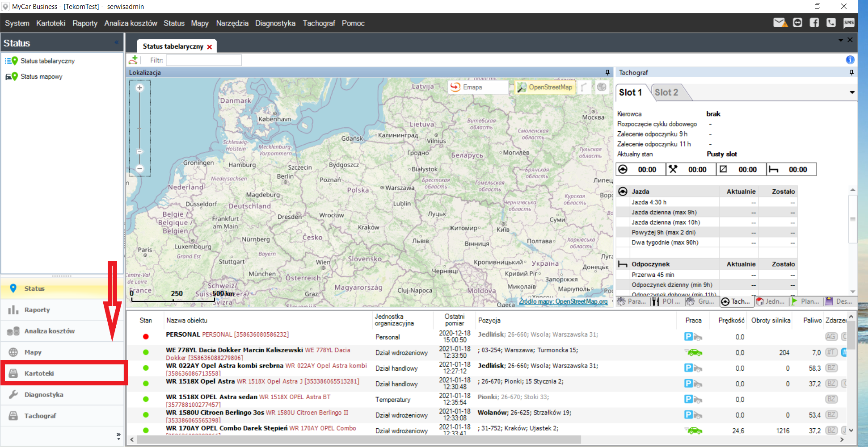Click BZ badge in WR 1518X sedan row
The height and width of the screenshot is (447, 868).
pos(831,399)
